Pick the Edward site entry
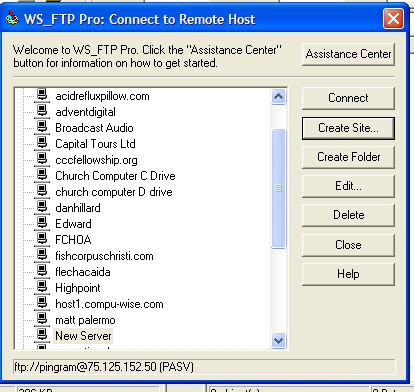The image size is (414, 392). click(x=73, y=224)
